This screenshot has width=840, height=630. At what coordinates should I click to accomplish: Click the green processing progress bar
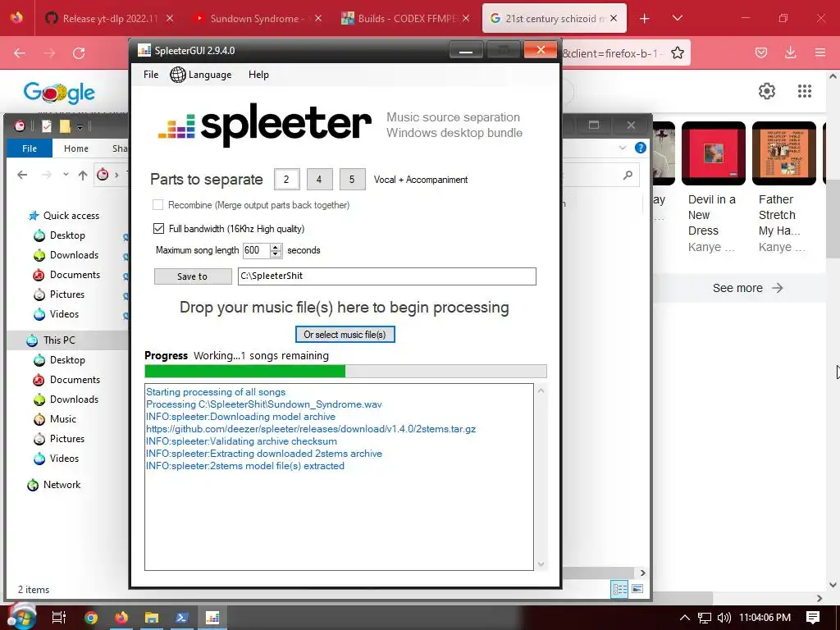pyautogui.click(x=345, y=372)
